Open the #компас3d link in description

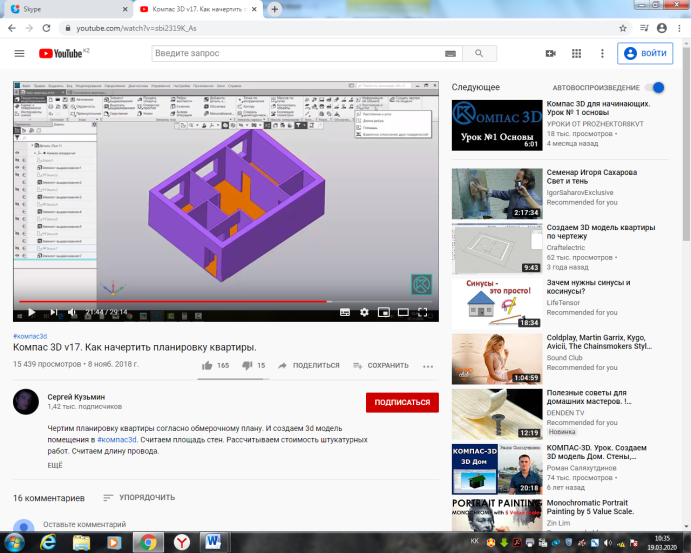click(117, 440)
